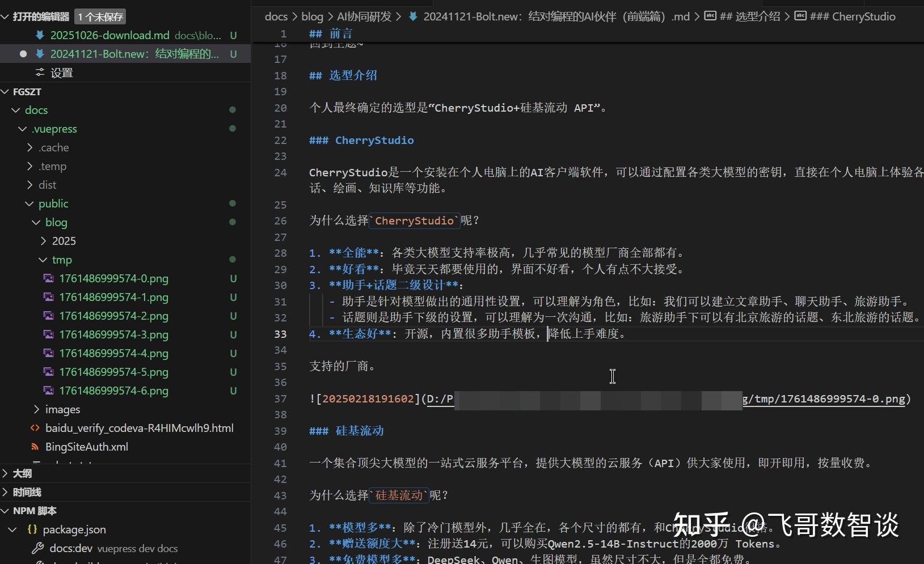Click the docs breadcrumb segment
Image resolution: width=924 pixels, height=564 pixels.
[276, 16]
